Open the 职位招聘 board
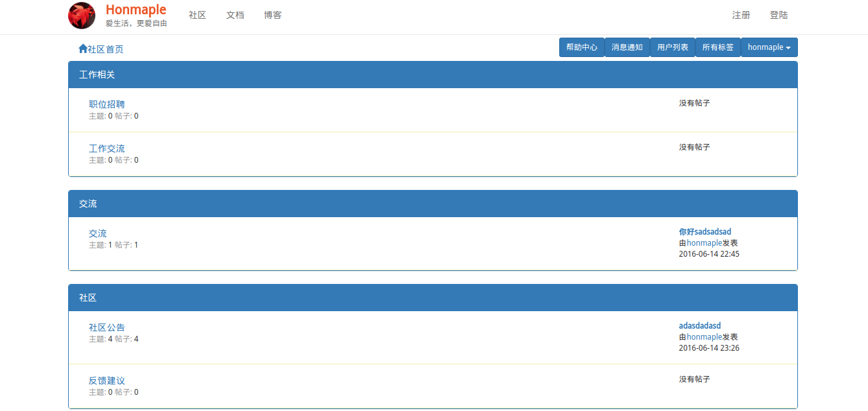This screenshot has height=411, width=868. click(107, 104)
